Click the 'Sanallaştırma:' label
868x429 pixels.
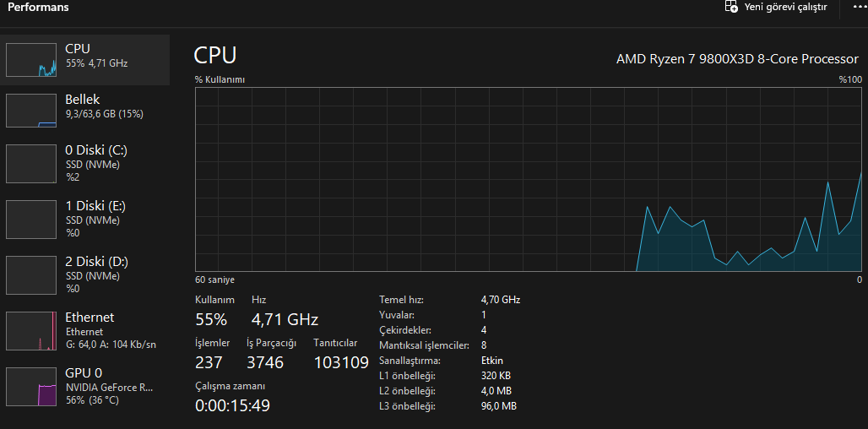[x=410, y=361]
